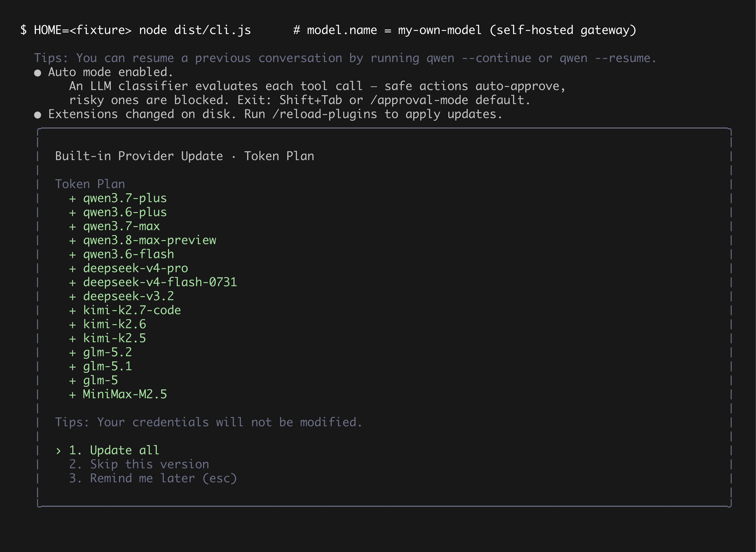Screen dimensions: 756x552
Task: Click the "Extensions changed on disk" notice
Action: pos(275,114)
